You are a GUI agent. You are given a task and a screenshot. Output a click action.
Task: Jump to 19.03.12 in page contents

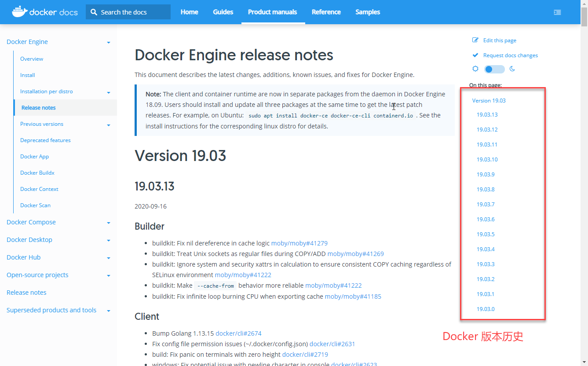tap(487, 130)
